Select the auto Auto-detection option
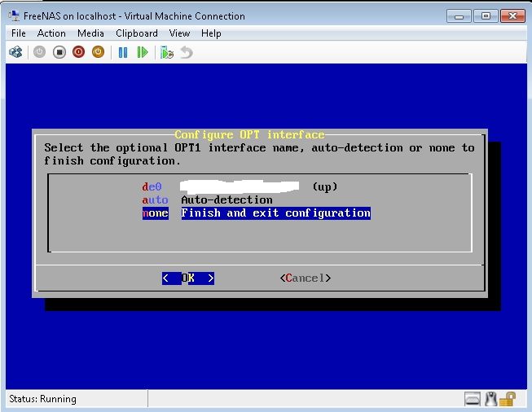 point(207,200)
